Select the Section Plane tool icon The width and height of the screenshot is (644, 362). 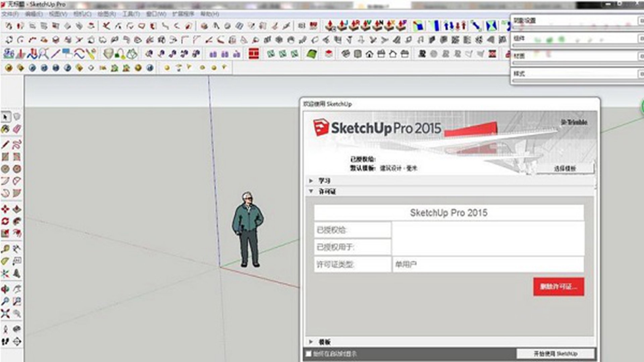click(17, 342)
